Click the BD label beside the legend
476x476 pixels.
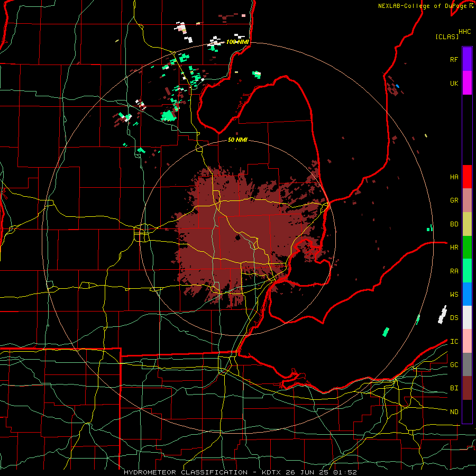pos(454,224)
